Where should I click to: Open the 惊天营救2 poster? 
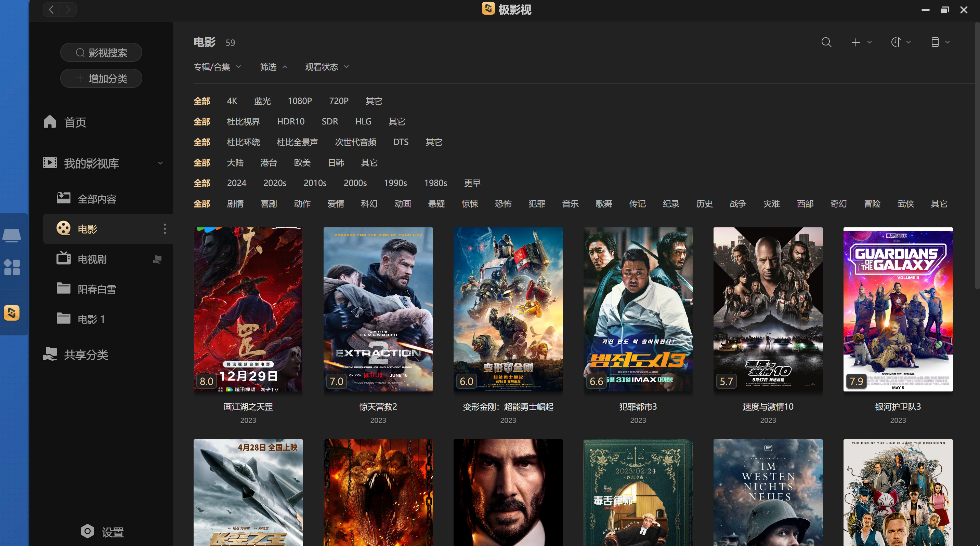tap(378, 309)
